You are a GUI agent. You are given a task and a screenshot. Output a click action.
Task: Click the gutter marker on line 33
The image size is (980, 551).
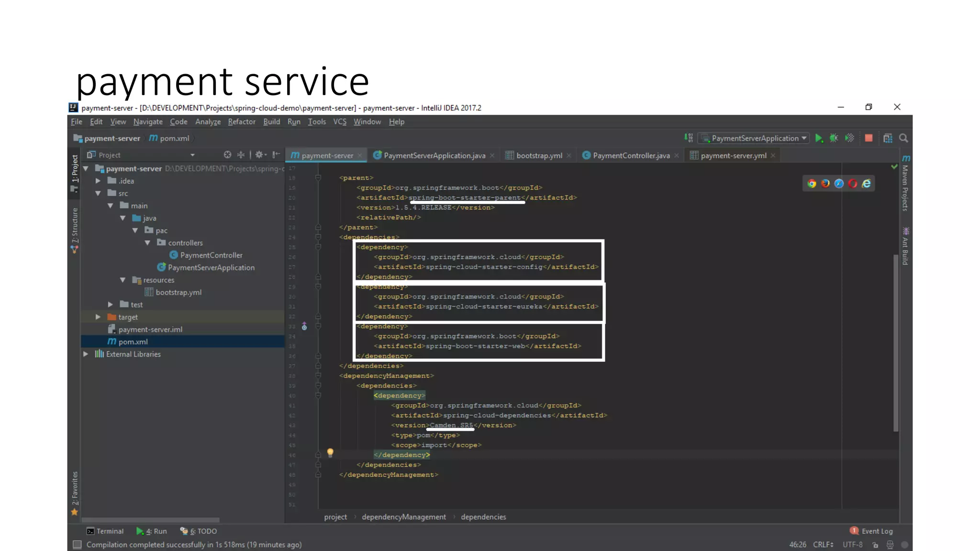click(304, 327)
